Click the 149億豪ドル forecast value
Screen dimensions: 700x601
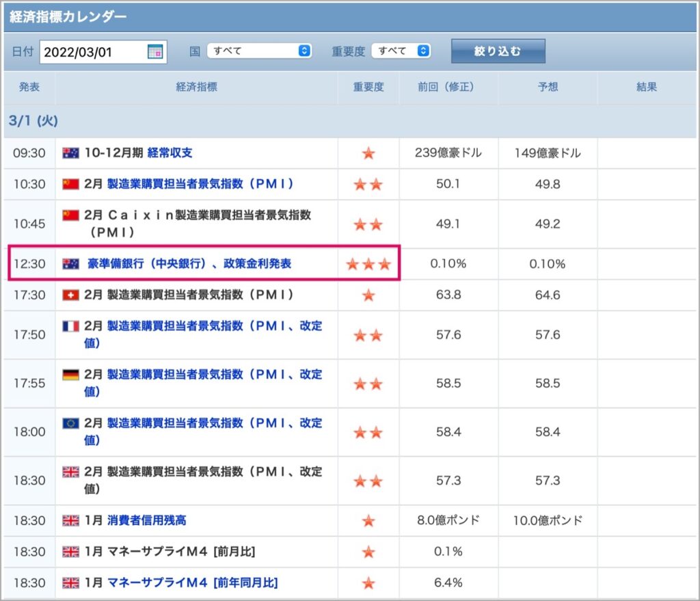tap(548, 153)
